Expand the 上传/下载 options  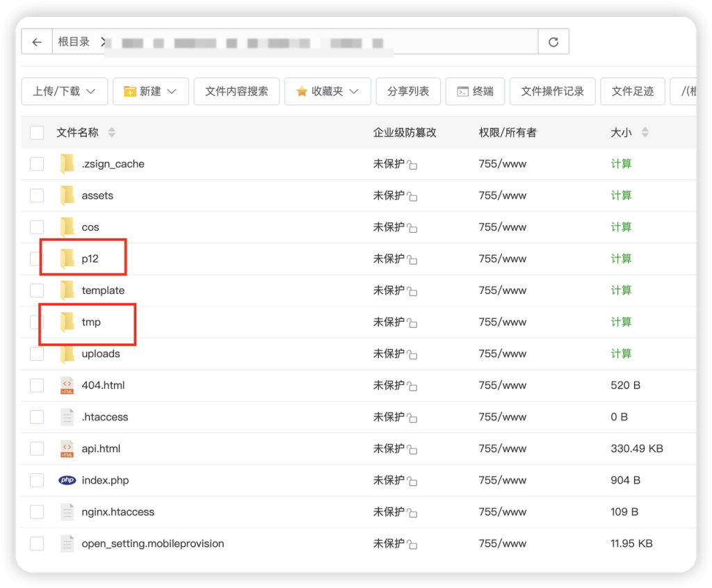[64, 91]
